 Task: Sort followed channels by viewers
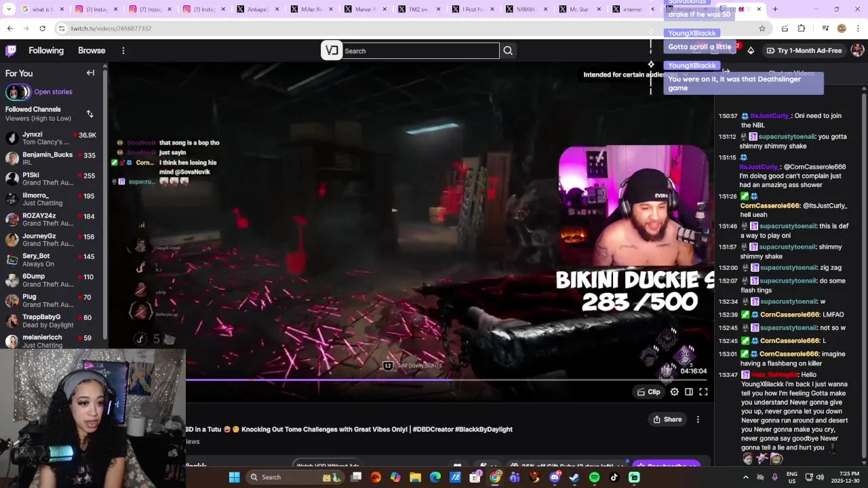click(x=90, y=114)
